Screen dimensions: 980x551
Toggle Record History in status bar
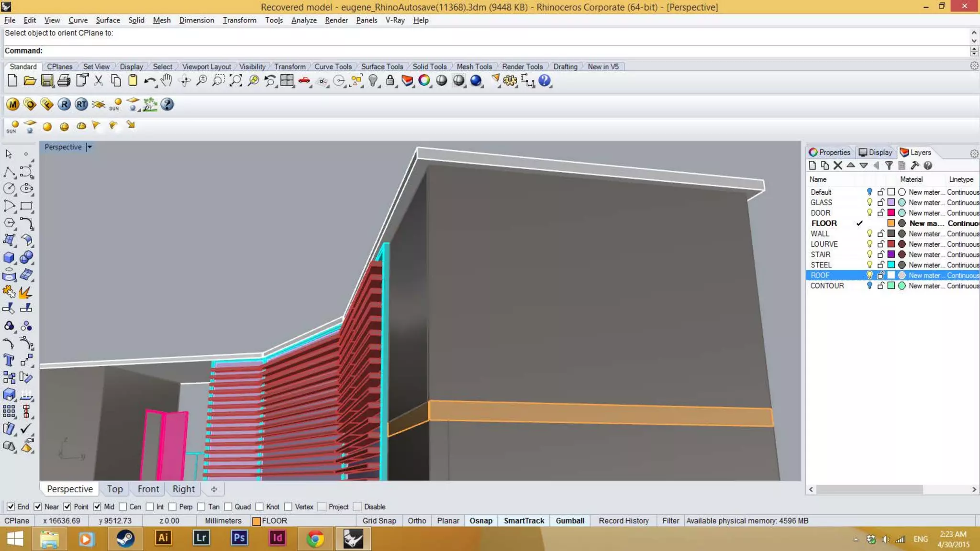click(624, 521)
